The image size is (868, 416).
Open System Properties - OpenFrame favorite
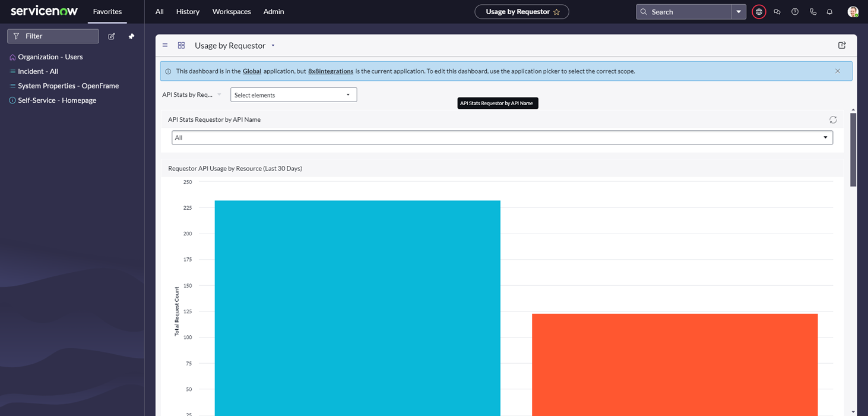click(68, 86)
